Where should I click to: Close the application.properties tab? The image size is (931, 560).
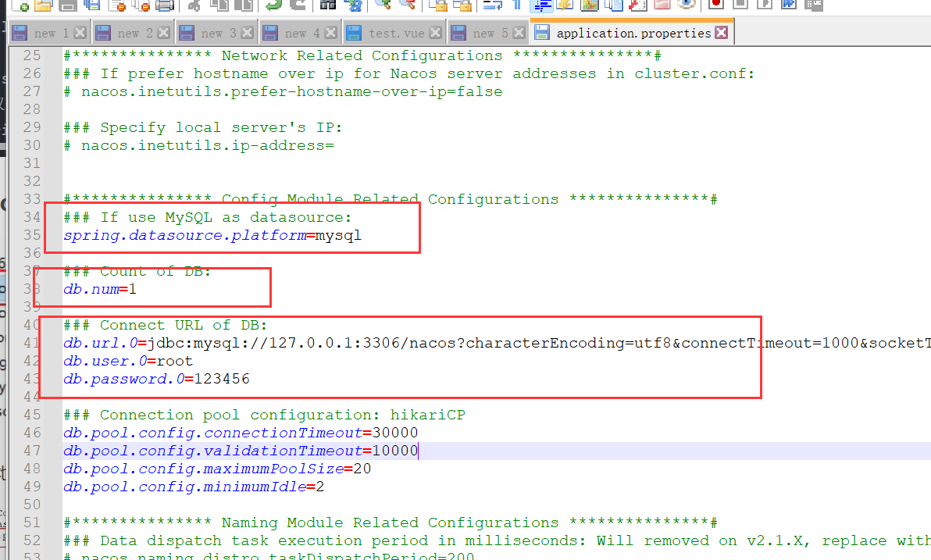click(722, 33)
